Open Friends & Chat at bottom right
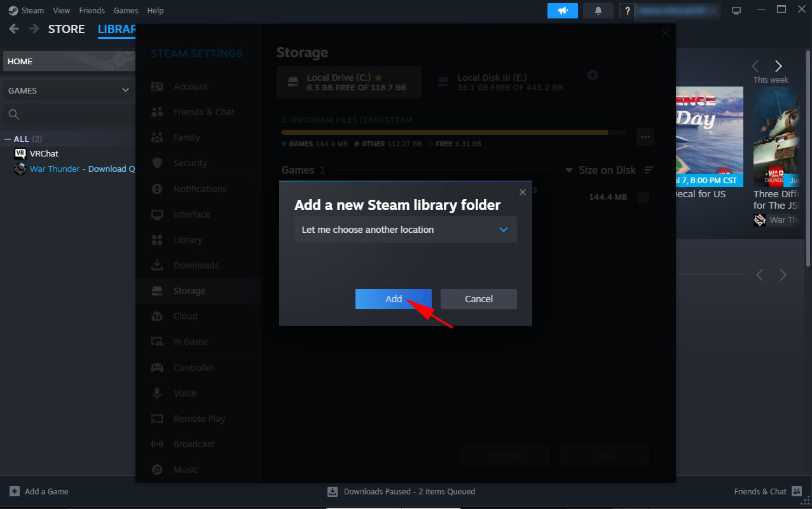Image resolution: width=812 pixels, height=509 pixels. (x=769, y=491)
